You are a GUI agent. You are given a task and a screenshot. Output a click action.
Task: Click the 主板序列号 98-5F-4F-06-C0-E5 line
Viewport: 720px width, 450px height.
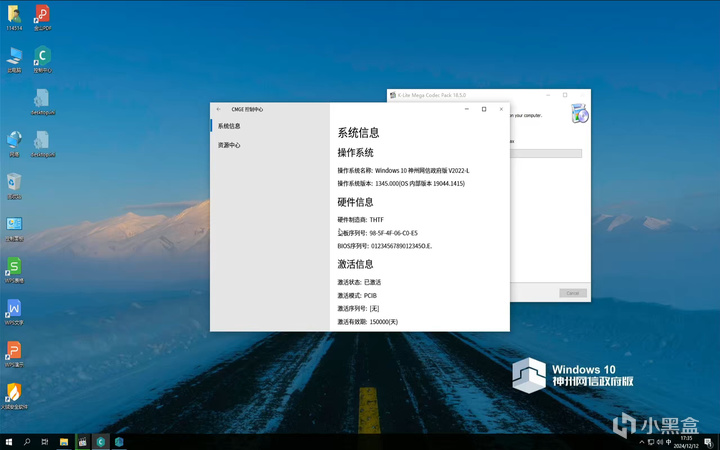coord(377,233)
